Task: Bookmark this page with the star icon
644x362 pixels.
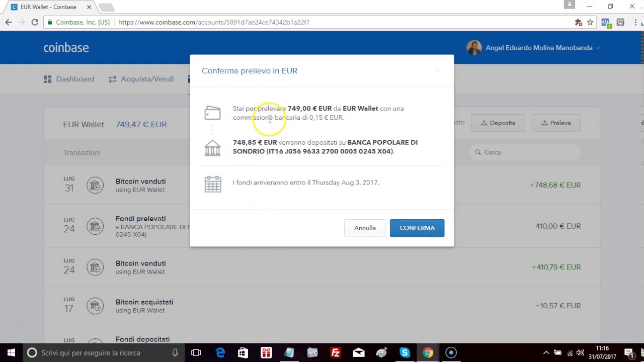Action: [x=590, y=22]
